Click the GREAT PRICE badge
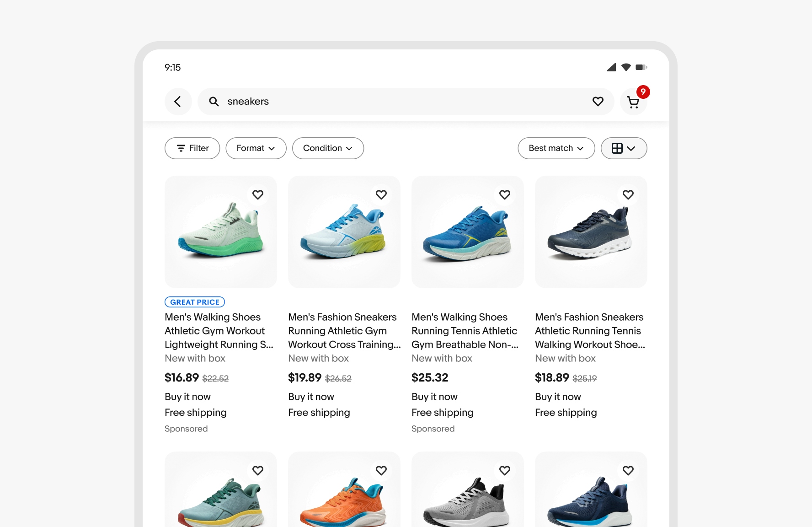Viewport: 812px width, 527px height. tap(195, 302)
